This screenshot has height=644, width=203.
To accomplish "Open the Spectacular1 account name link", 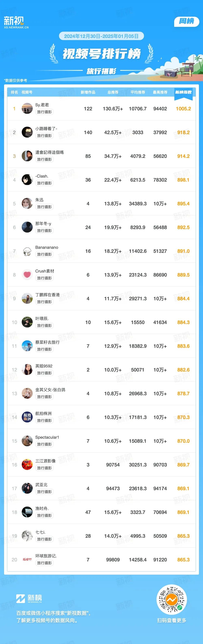I will coord(47,437).
